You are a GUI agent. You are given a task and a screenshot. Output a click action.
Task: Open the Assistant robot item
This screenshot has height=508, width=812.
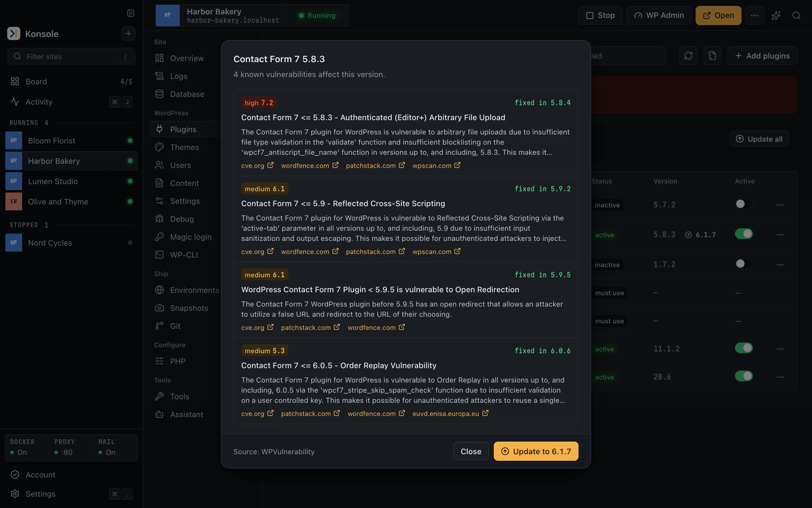(186, 414)
